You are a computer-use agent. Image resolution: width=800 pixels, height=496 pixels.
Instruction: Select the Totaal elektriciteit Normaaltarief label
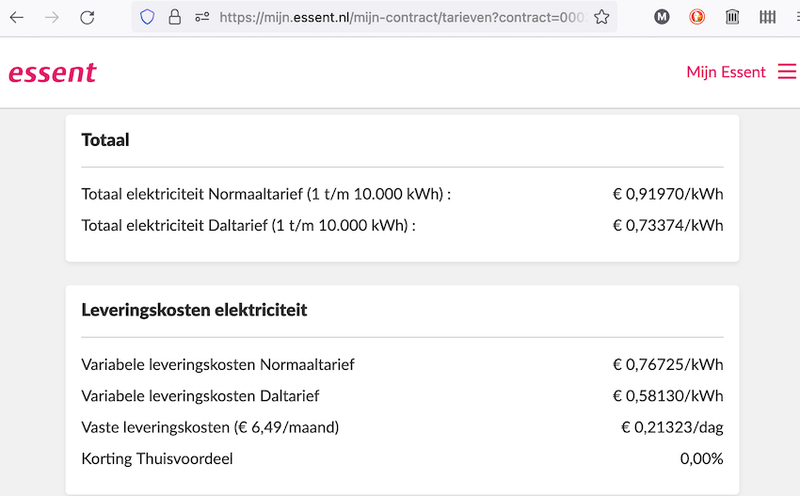pos(266,194)
